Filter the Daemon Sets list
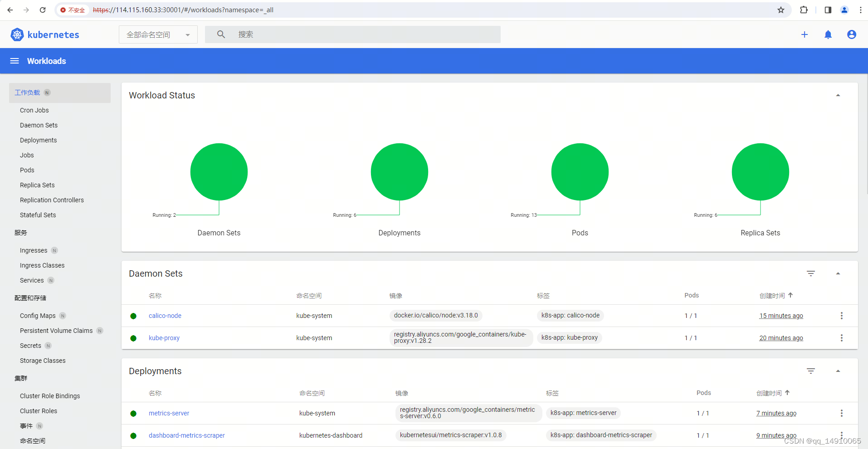868x449 pixels. click(x=811, y=273)
